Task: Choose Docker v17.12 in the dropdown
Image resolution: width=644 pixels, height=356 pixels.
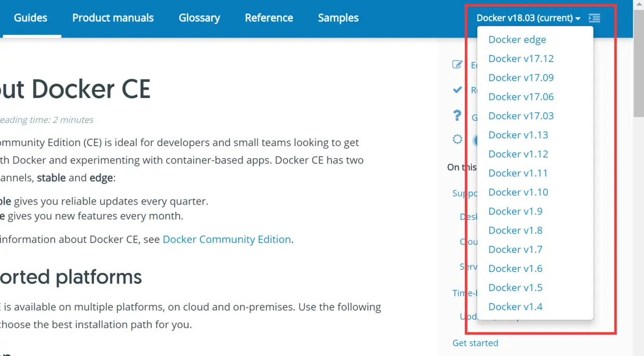Action: click(x=521, y=59)
